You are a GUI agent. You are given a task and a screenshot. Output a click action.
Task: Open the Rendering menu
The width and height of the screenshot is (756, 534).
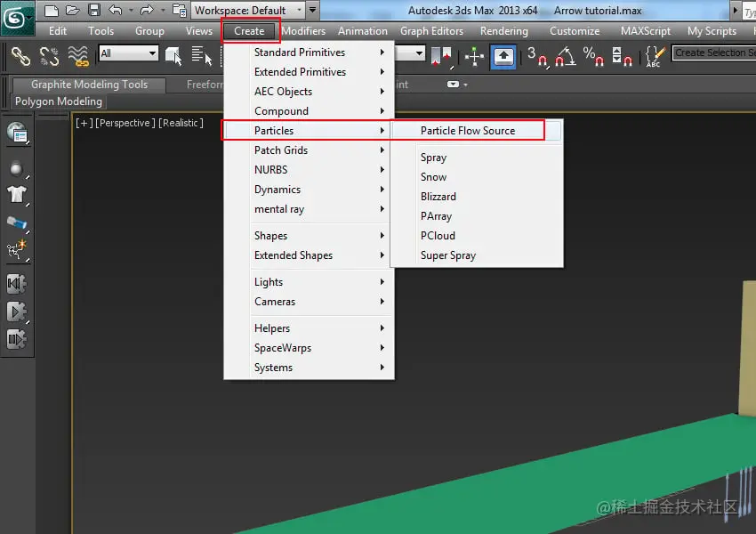click(x=503, y=31)
